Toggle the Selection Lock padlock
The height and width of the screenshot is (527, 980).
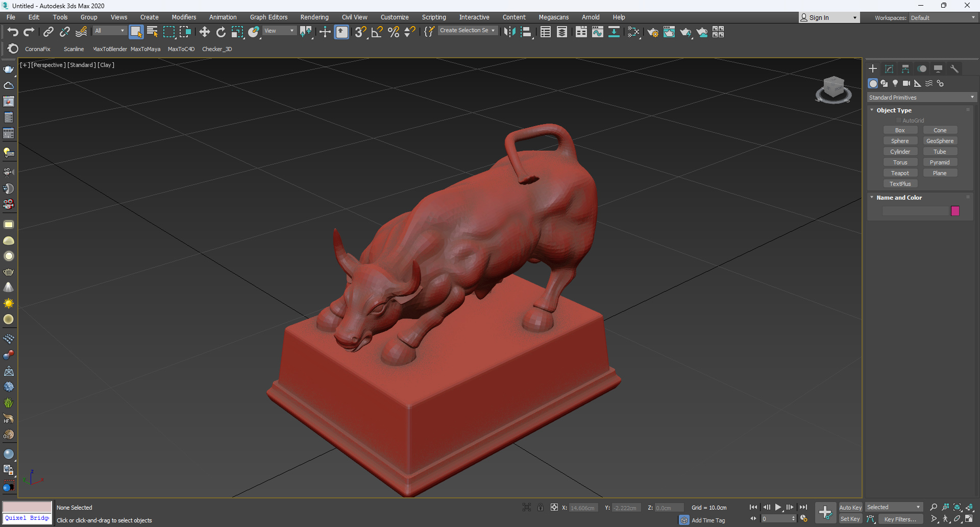[x=541, y=507]
